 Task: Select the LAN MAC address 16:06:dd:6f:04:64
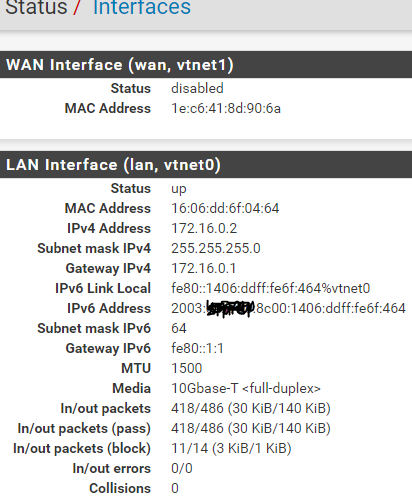[225, 208]
